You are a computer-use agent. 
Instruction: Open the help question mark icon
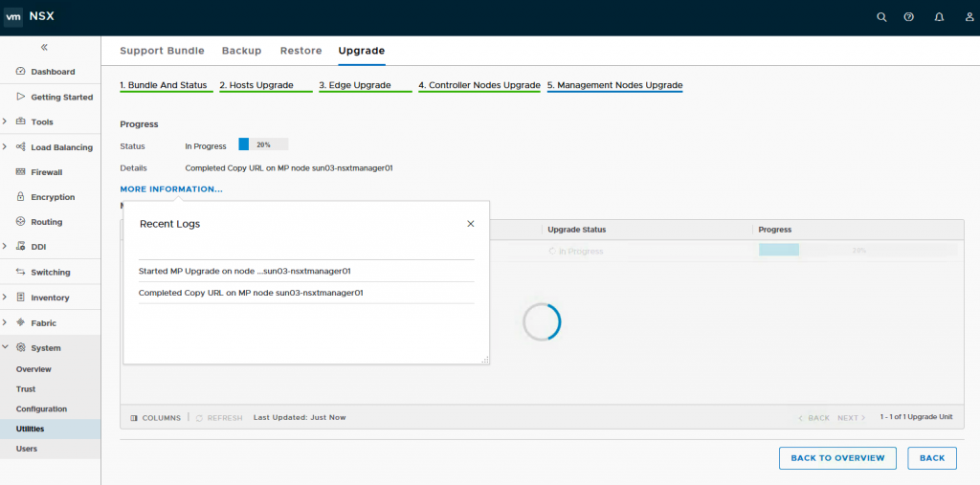tap(909, 17)
